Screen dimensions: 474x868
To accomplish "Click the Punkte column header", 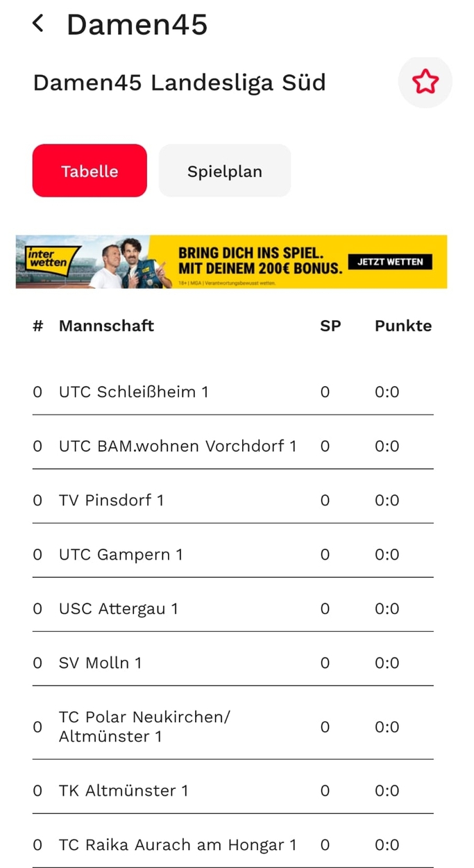I will (x=403, y=326).
